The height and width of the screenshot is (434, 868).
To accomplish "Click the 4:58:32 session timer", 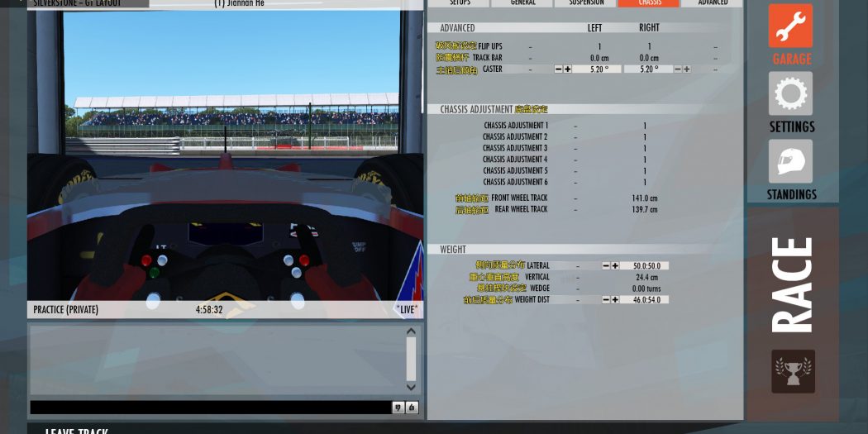I will [x=208, y=309].
